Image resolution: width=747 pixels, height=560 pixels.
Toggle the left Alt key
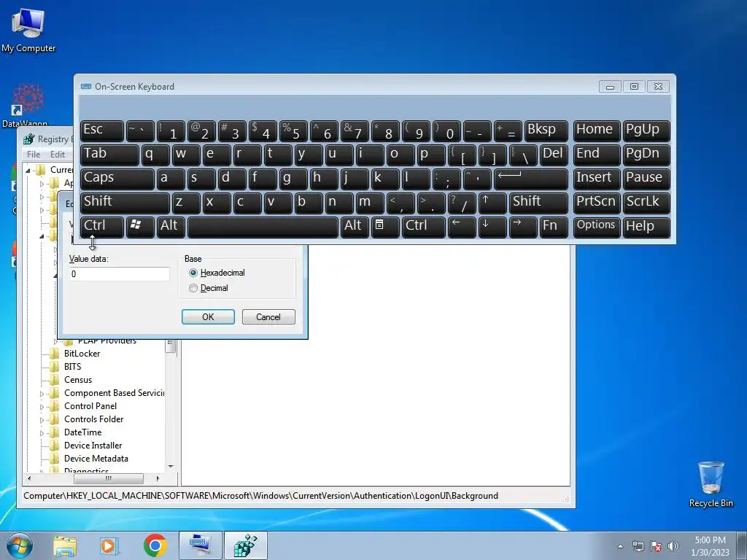click(x=171, y=227)
